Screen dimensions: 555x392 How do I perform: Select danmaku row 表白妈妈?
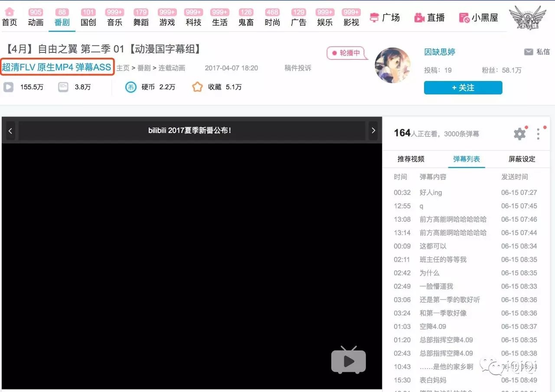[x=466, y=380]
